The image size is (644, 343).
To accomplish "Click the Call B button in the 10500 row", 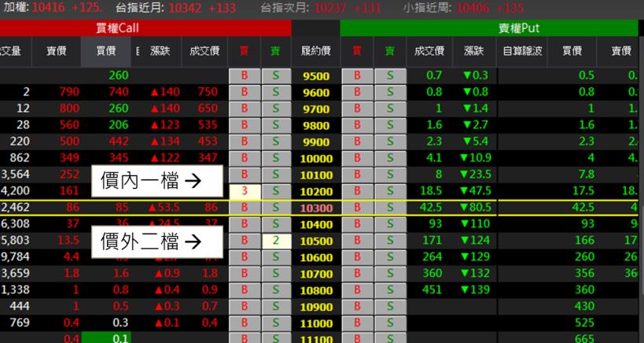I will pos(245,241).
